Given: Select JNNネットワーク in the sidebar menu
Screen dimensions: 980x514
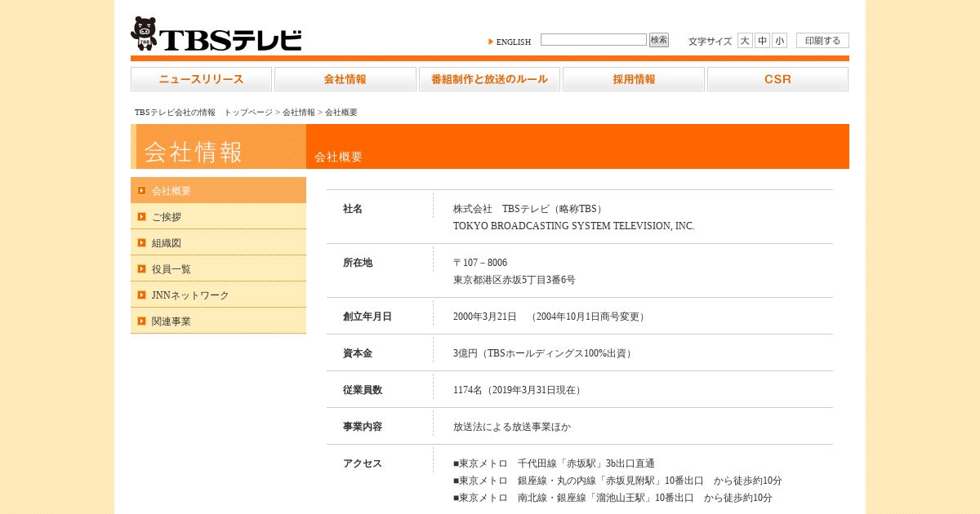Looking at the screenshot, I should click(x=218, y=295).
